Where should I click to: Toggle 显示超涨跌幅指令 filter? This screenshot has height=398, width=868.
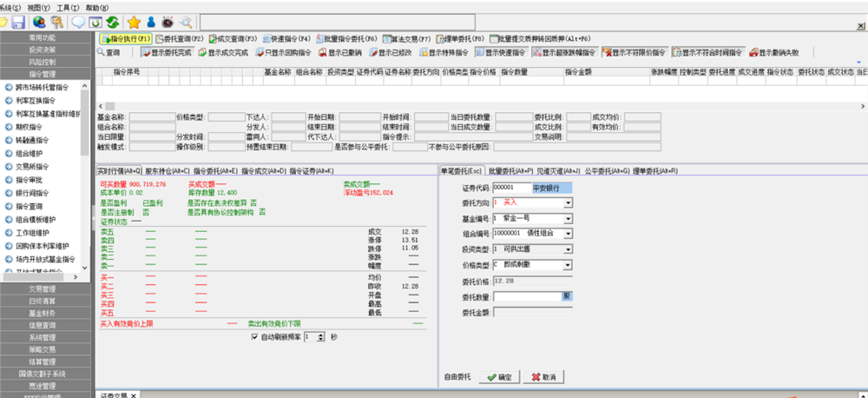point(563,53)
